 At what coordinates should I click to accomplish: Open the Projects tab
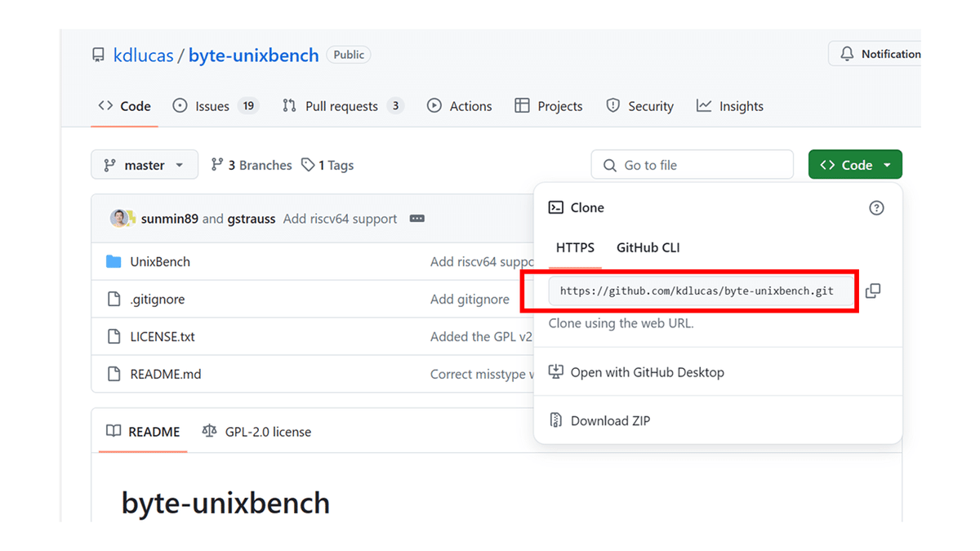pos(549,106)
